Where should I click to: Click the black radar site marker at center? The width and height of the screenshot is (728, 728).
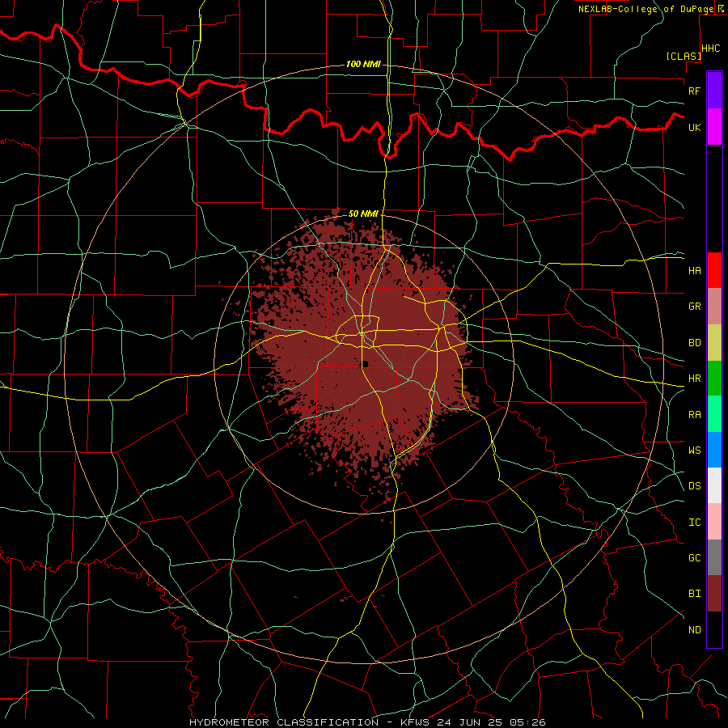[x=365, y=364]
